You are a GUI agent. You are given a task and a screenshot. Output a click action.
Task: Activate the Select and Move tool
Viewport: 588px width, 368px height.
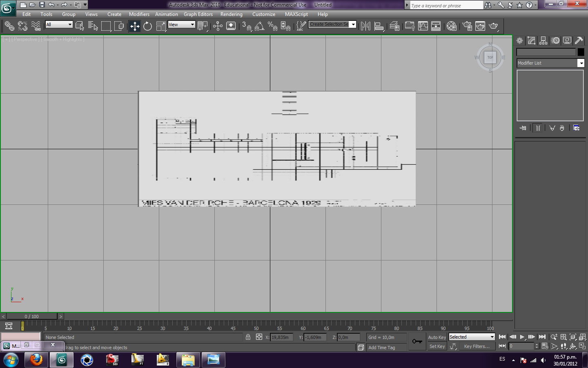[135, 26]
